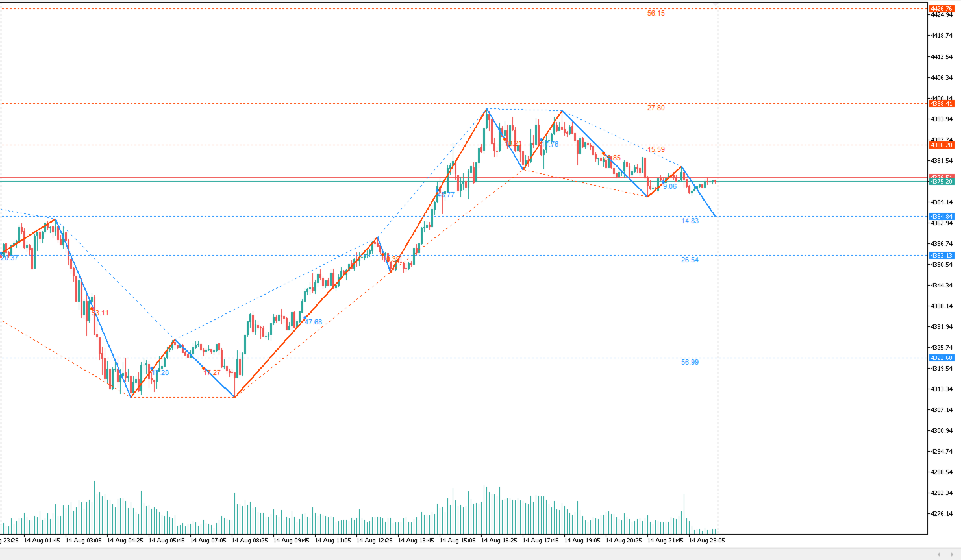Screen dimensions: 961x560
Task: Click the orange 56.15 level label
Action: tap(656, 13)
